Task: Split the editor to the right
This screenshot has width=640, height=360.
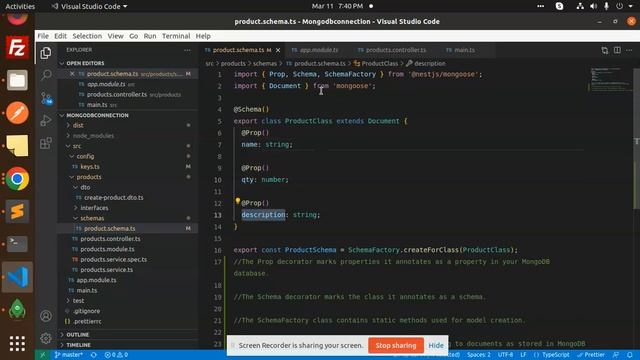Action: click(617, 50)
